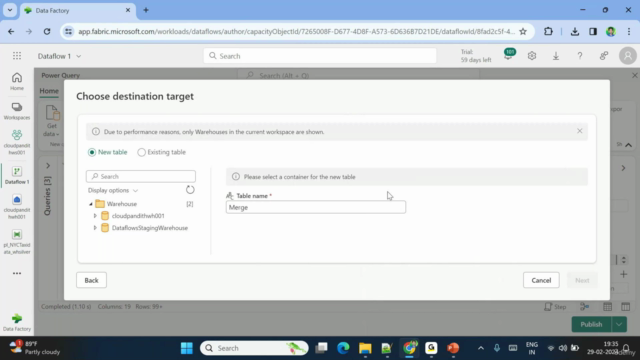Open the cloudpandithwh001 warehouse sidebar icon
The image size is (640, 360).
point(17,207)
